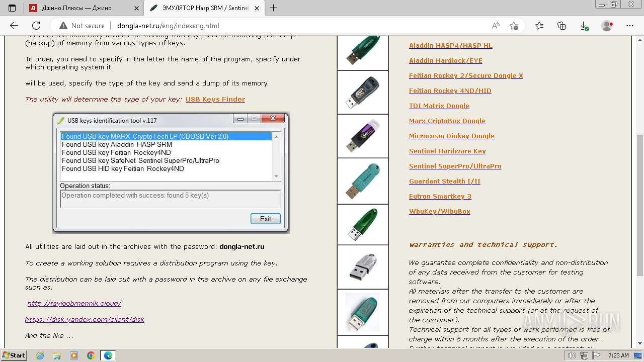Image resolution: width=644 pixels, height=362 pixels.
Task: Open File Explorer from the taskbar
Action: click(57, 355)
